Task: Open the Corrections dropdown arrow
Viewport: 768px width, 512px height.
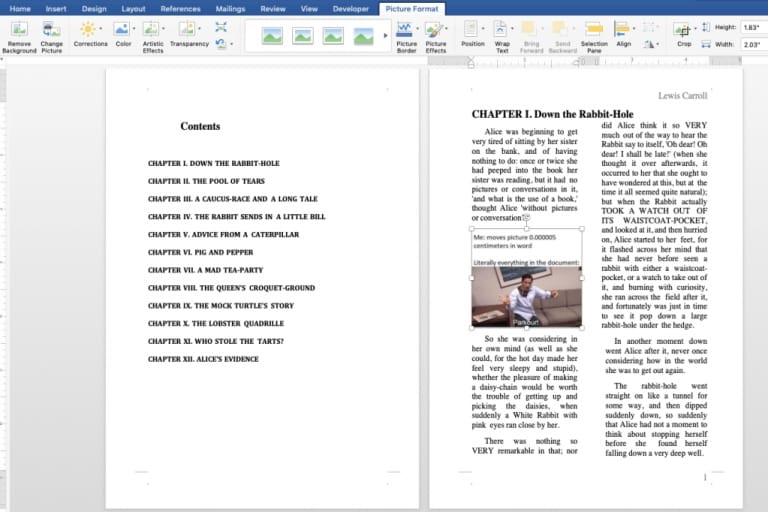Action: pyautogui.click(x=101, y=28)
